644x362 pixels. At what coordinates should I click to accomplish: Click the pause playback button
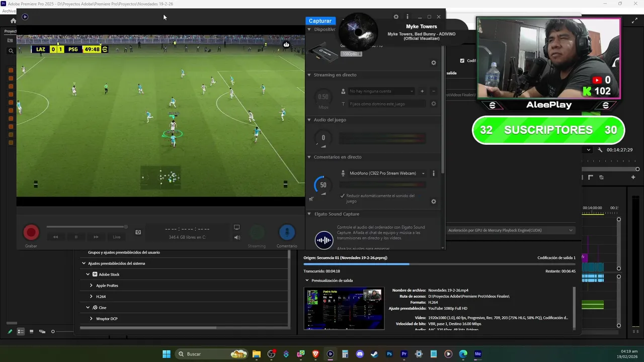pyautogui.click(x=76, y=237)
